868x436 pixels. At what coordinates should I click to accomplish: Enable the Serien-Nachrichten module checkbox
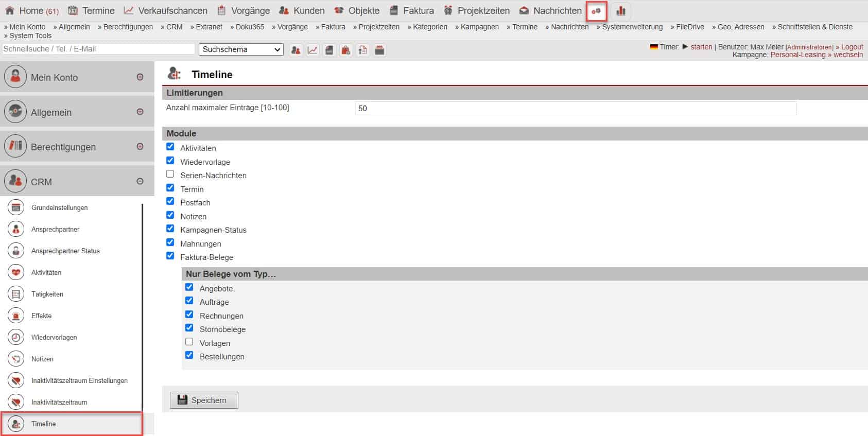click(x=170, y=174)
